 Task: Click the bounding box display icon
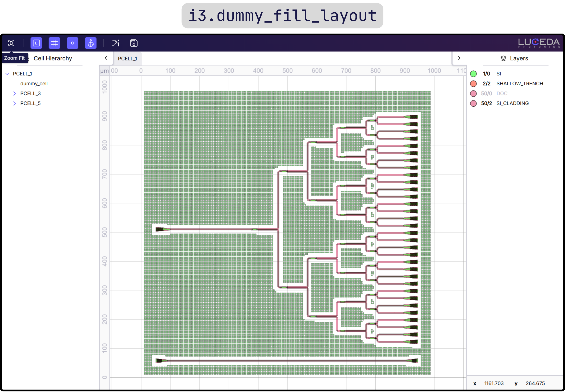tap(36, 43)
